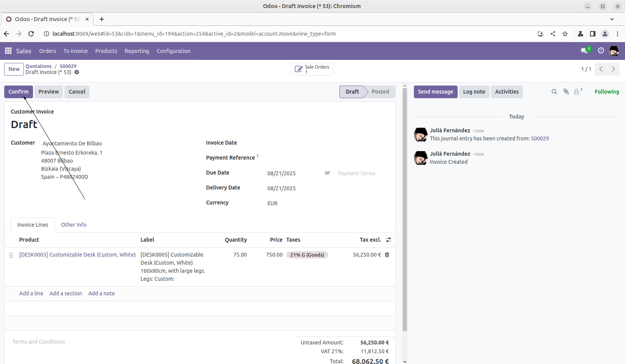The height and width of the screenshot is (364, 625).
Task: Click the attachments paperclip icon
Action: (x=565, y=92)
